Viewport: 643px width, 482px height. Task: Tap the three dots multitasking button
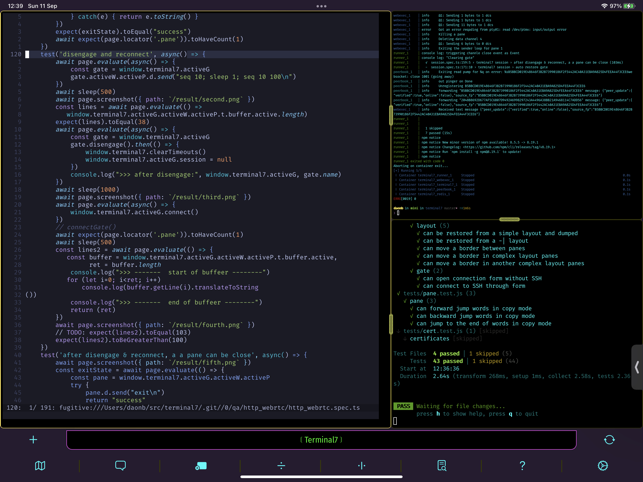point(322,6)
